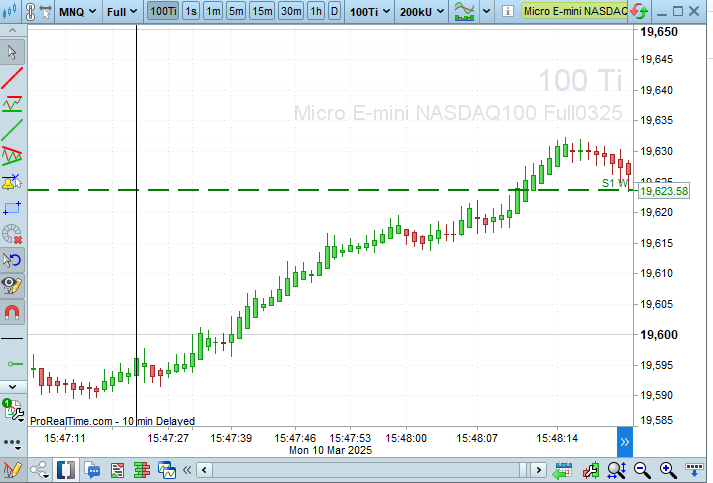Switch to the 1s timeframe
Screen dimensions: 713x483
191,11
